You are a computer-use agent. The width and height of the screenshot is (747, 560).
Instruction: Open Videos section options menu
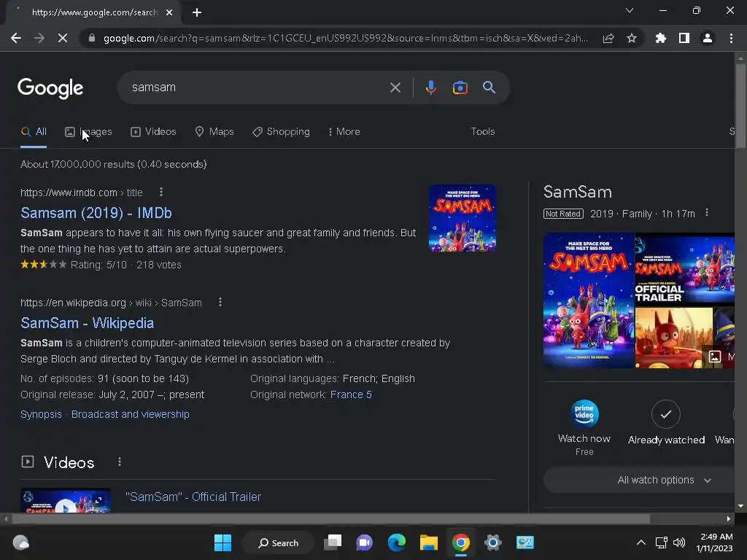pyautogui.click(x=120, y=462)
